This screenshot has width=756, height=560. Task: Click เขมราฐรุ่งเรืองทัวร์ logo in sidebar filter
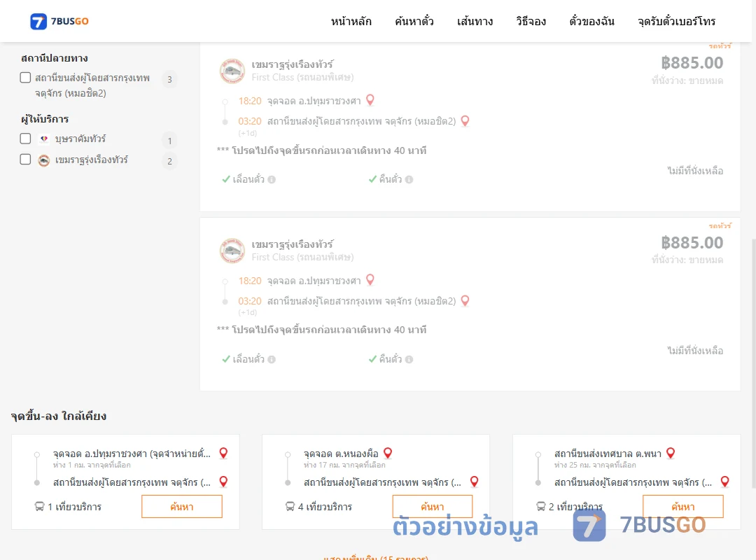[44, 160]
